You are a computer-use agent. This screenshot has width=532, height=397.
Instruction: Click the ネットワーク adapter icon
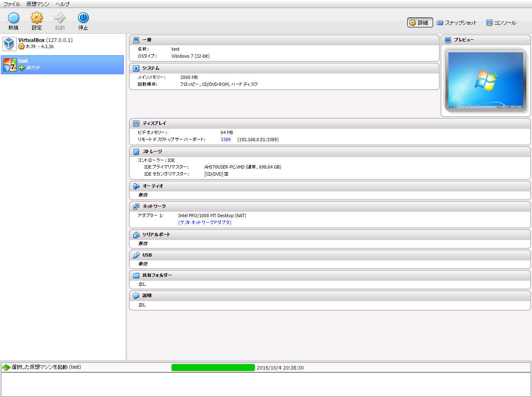(x=136, y=206)
